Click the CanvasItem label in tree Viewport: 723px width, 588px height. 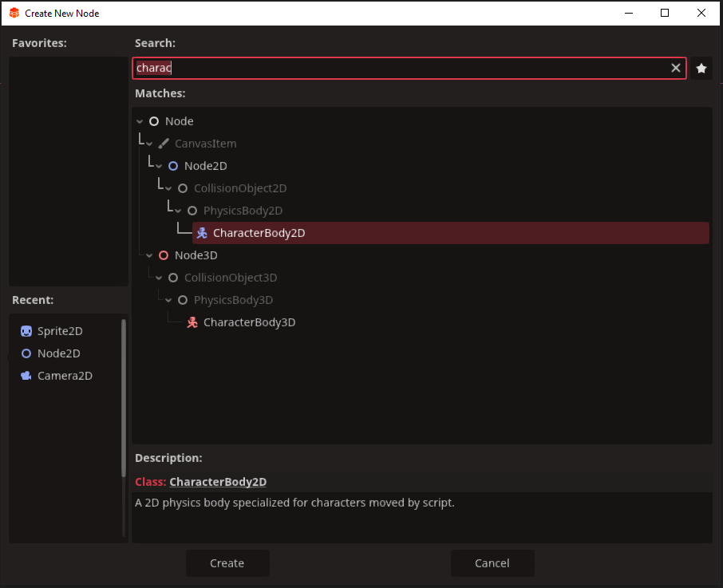point(206,144)
